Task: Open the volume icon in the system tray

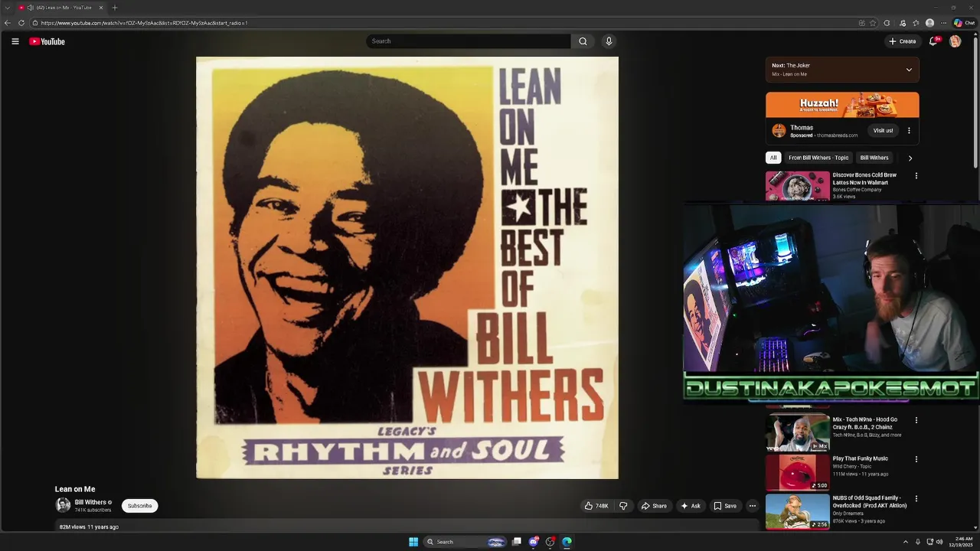Action: tap(939, 542)
